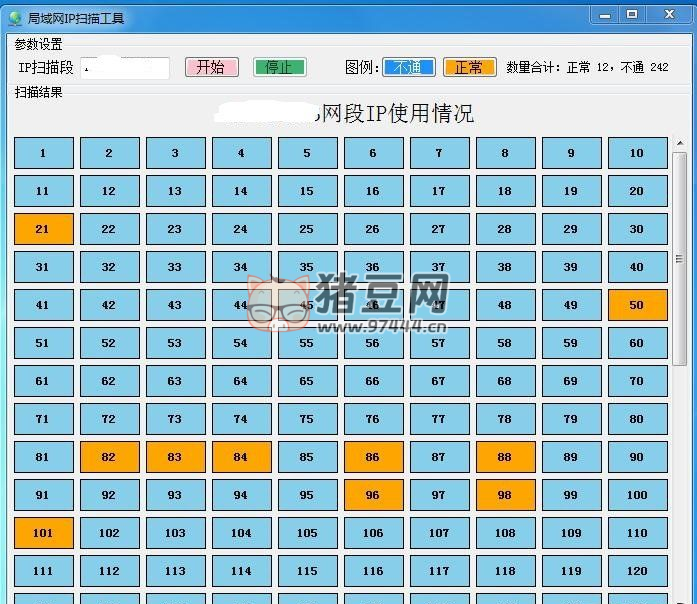Image resolution: width=697 pixels, height=604 pixels.
Task: Click IP cell number 86
Action: pos(373,457)
